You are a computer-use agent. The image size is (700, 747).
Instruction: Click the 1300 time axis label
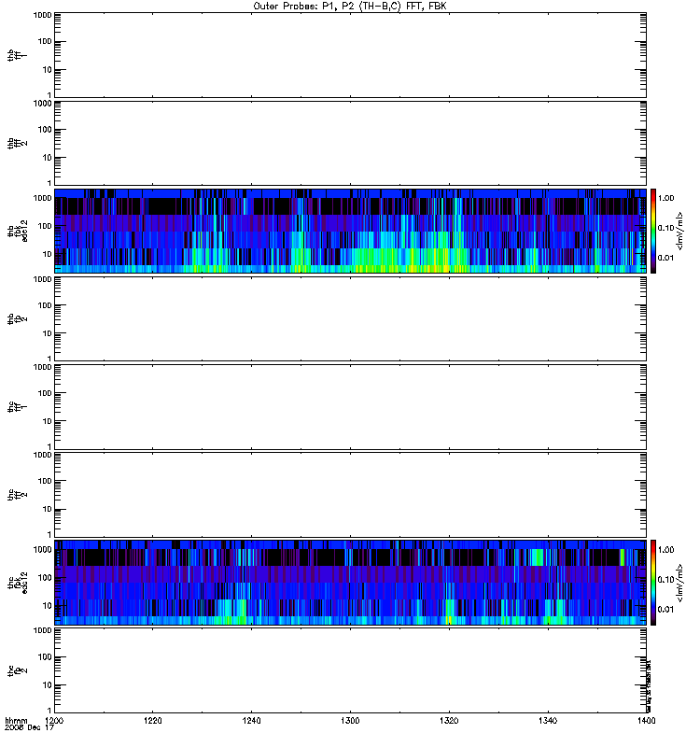point(350,721)
